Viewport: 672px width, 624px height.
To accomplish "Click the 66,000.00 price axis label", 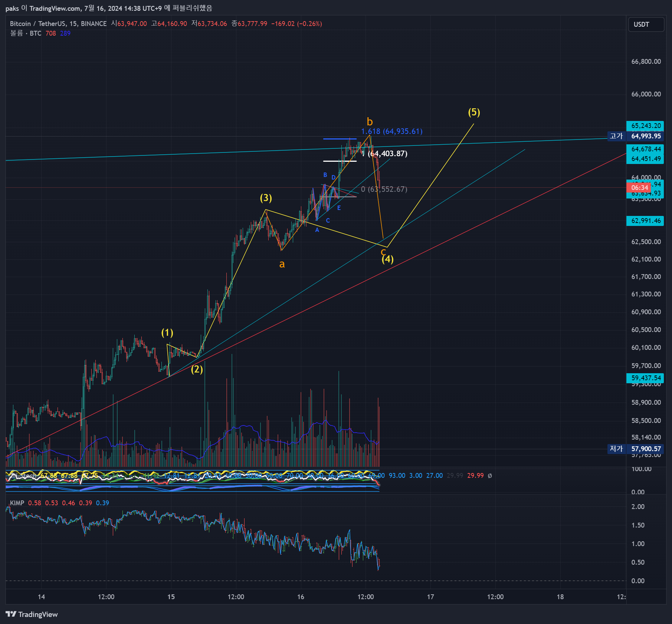I will coord(646,94).
